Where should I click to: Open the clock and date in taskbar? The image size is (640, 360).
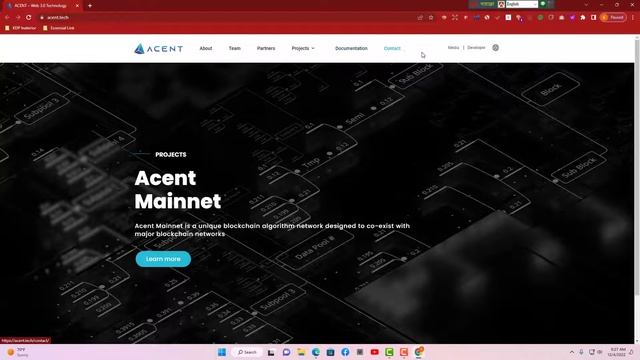coord(617,352)
